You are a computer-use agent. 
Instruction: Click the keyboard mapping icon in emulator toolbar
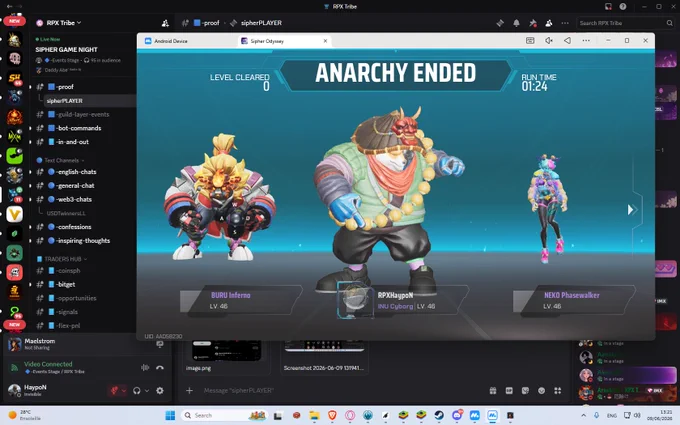click(530, 40)
